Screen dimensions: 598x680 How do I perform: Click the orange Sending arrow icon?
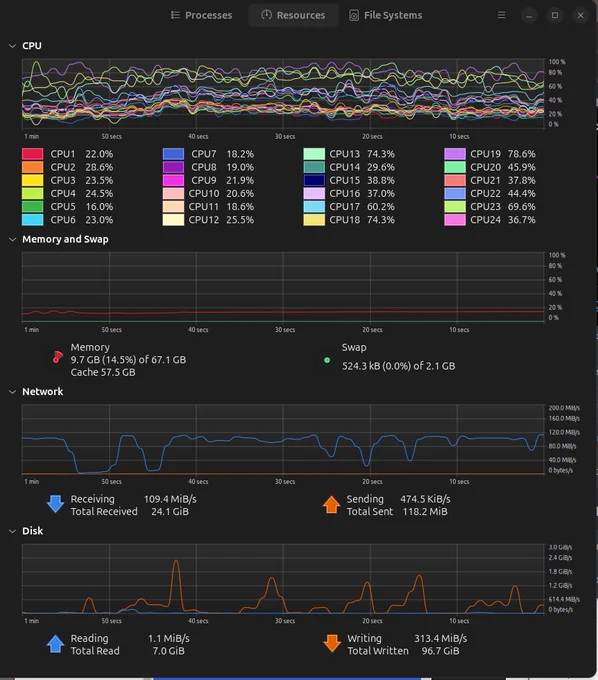pyautogui.click(x=331, y=504)
